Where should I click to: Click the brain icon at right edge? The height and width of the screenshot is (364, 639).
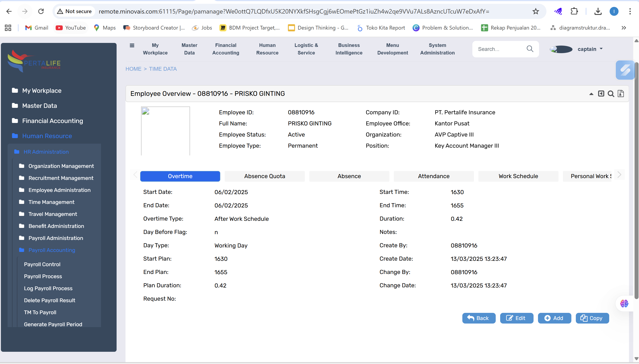[x=624, y=304]
